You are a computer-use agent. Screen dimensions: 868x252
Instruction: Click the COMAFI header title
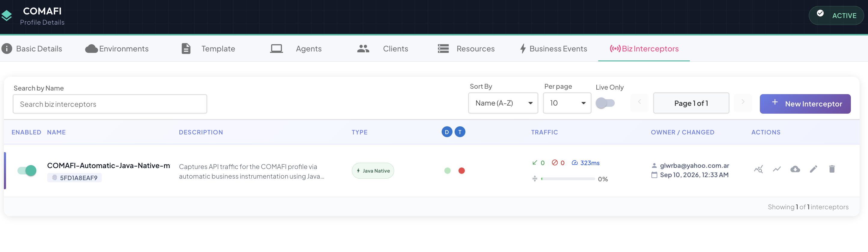click(x=42, y=11)
